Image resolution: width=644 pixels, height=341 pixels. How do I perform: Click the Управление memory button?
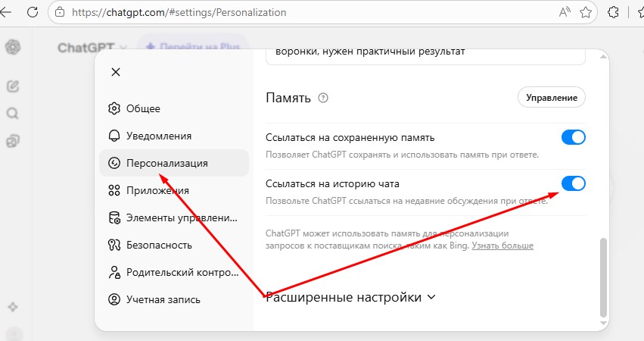552,98
